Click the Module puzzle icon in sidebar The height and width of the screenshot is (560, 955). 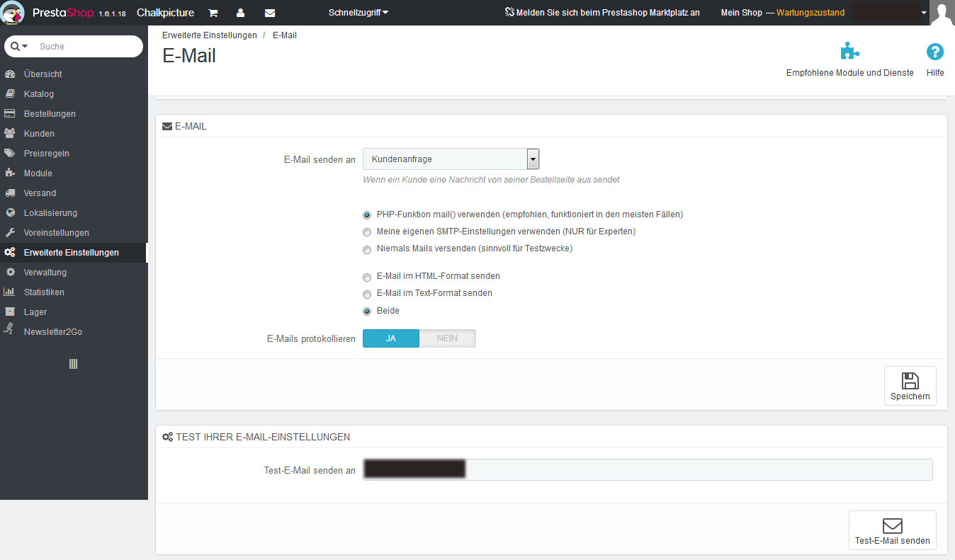(x=10, y=173)
